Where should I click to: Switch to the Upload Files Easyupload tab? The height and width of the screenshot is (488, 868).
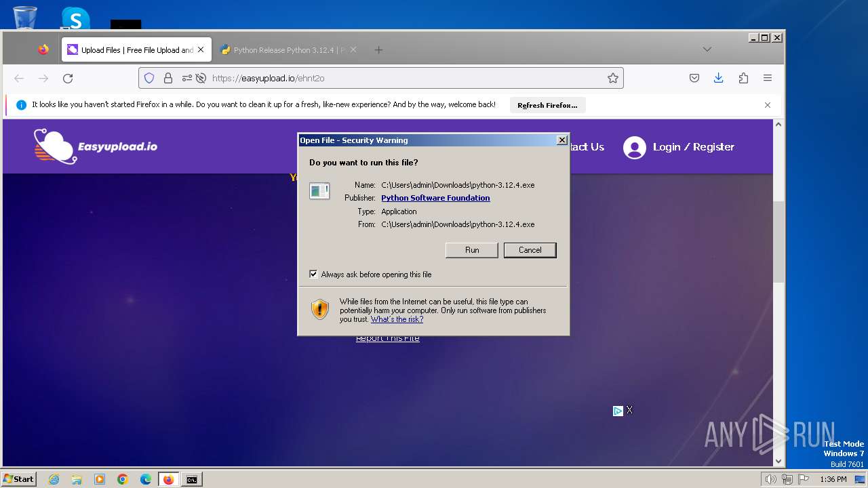(x=137, y=50)
